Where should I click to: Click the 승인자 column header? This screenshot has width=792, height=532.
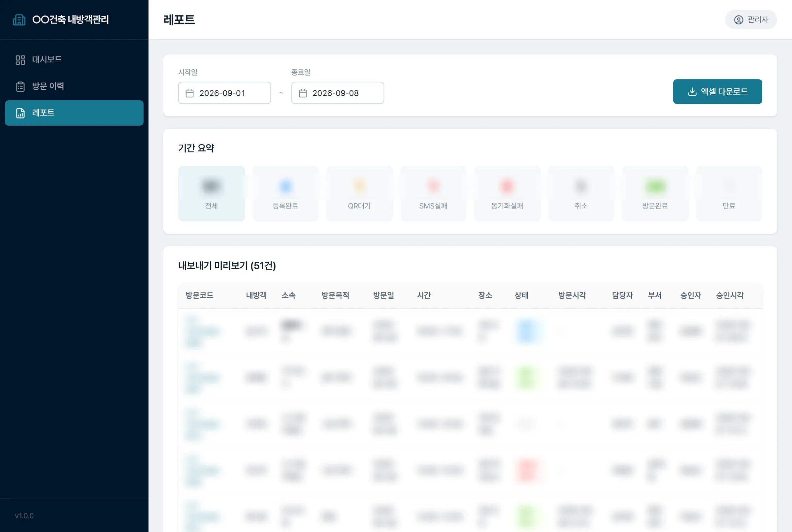click(690, 296)
